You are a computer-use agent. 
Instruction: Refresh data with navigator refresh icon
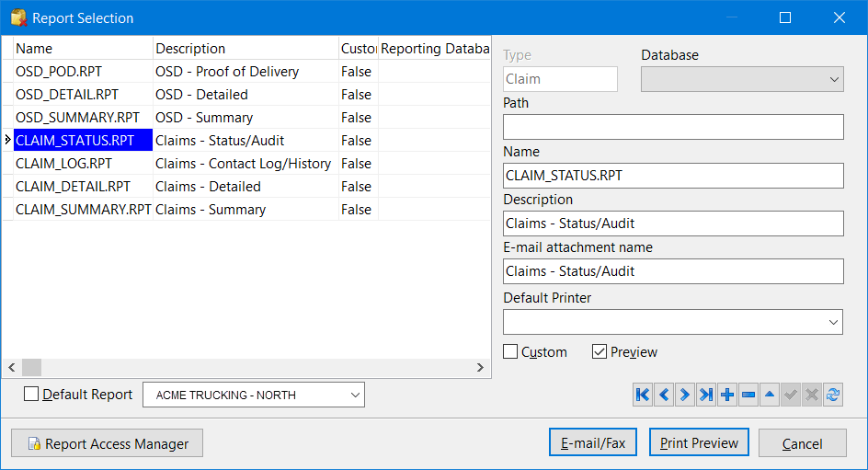pos(833,395)
